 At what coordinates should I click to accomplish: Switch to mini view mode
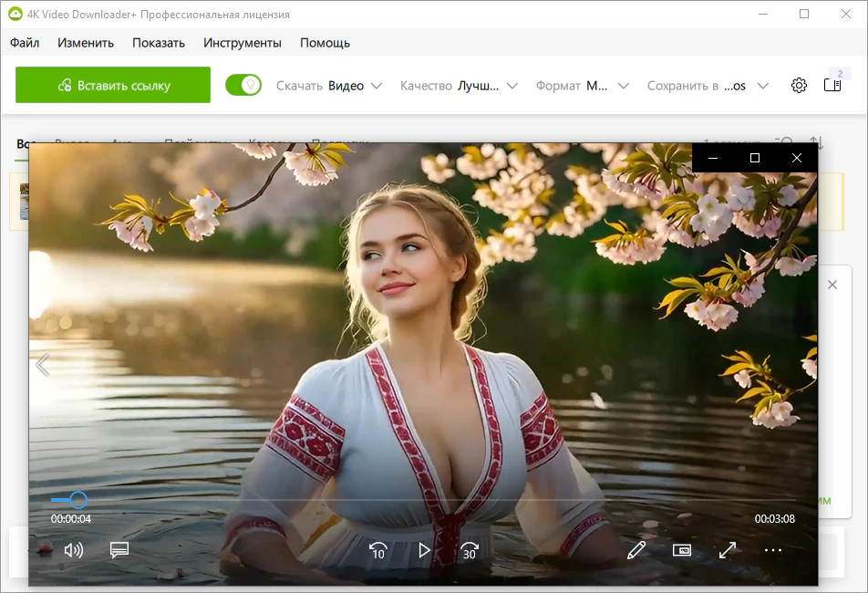click(x=682, y=550)
